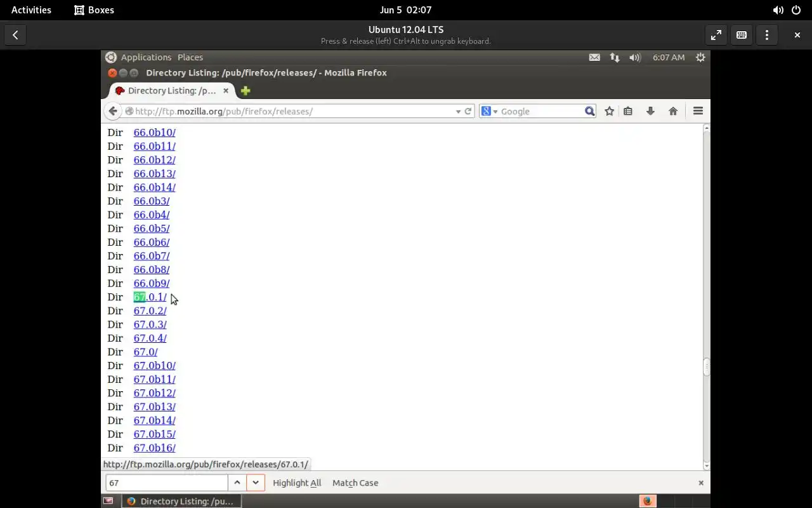The image size is (812, 508).
Task: Click Firefox back navigation button
Action: 113,111
